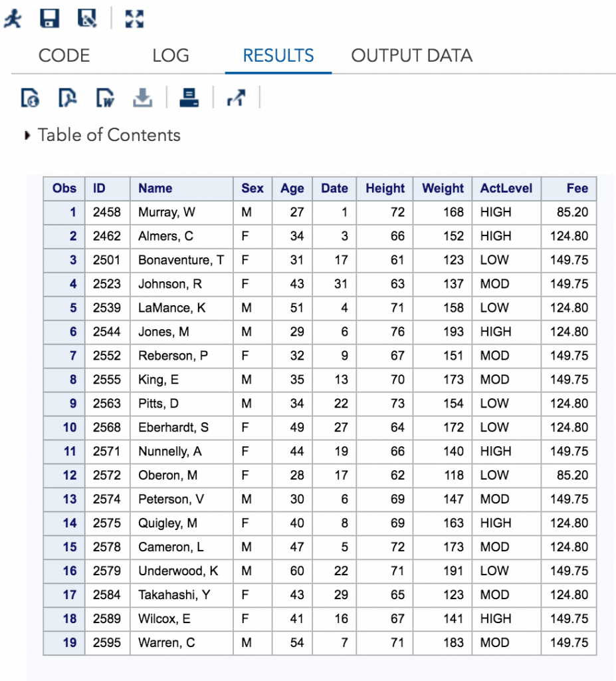Select the name Jones, M
Screen dimensions: 616x681
coord(163,332)
